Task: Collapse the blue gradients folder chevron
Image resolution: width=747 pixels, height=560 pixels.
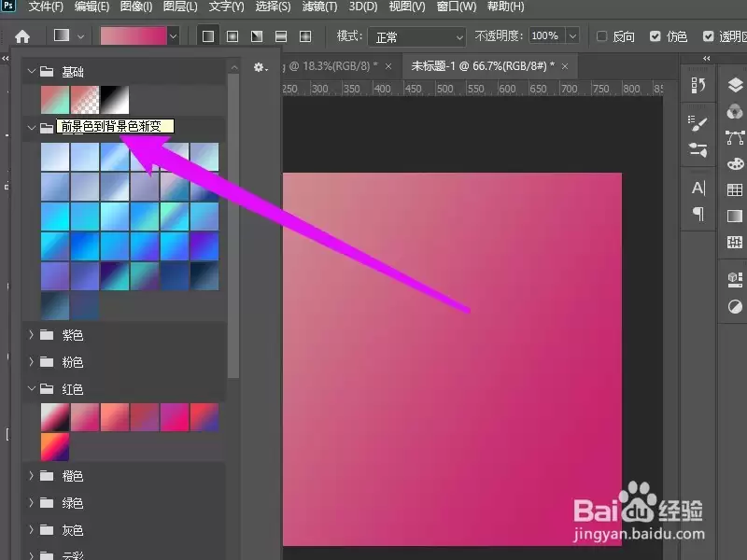Action: (32, 128)
